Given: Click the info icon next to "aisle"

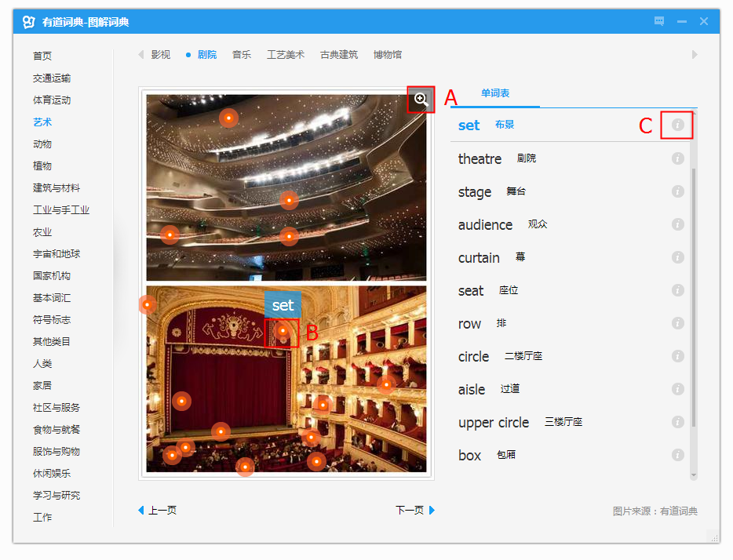Looking at the screenshot, I should tap(677, 388).
